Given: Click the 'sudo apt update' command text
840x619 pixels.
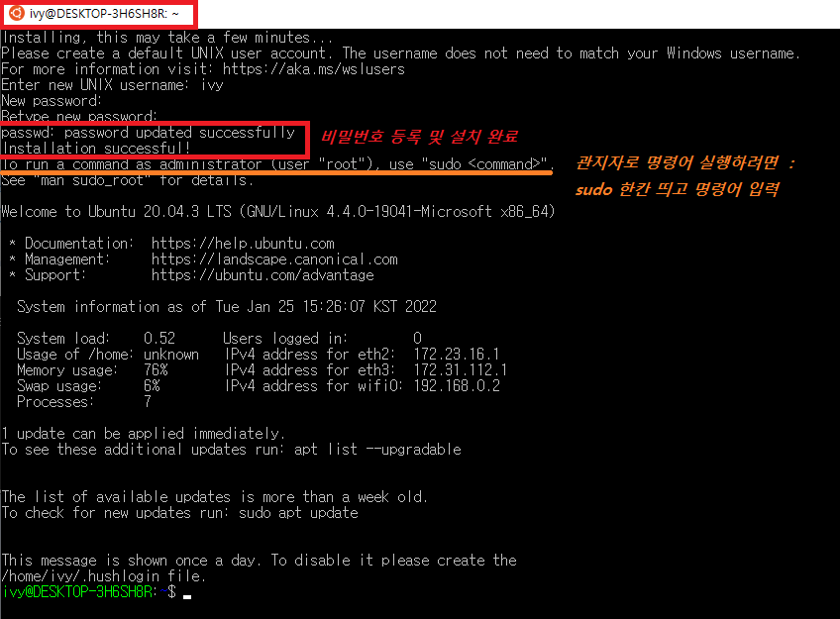Looking at the screenshot, I should pos(298,513).
